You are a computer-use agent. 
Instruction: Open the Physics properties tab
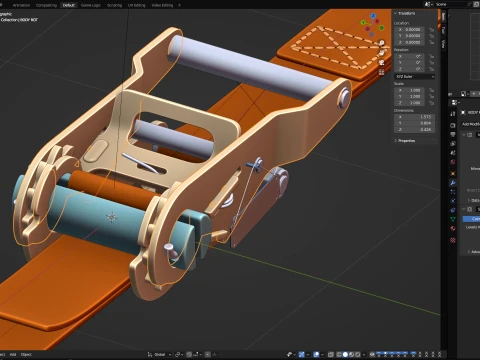[x=453, y=201]
